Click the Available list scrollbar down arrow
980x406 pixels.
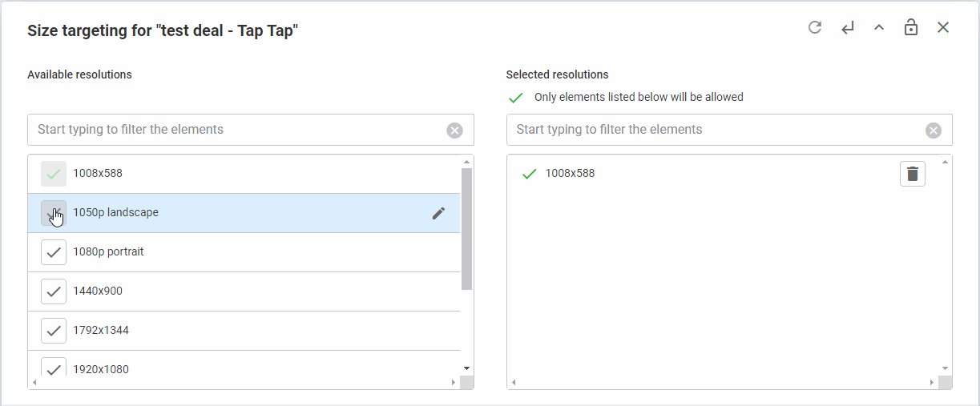pyautogui.click(x=466, y=368)
